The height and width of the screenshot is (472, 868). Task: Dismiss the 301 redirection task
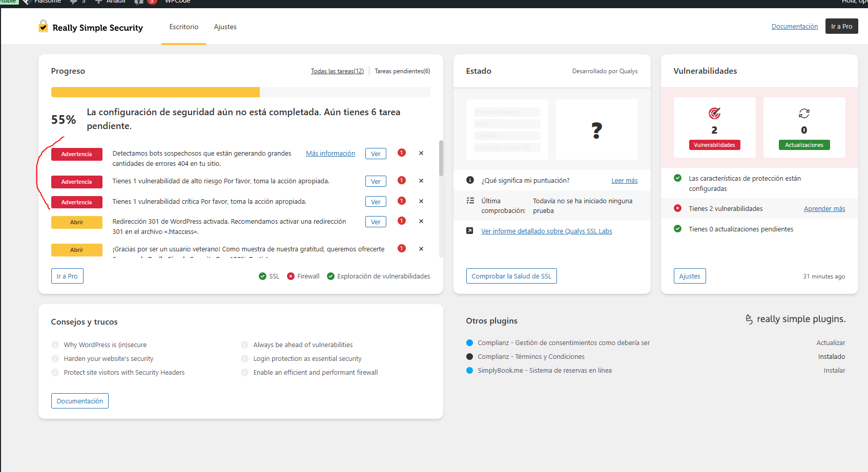click(x=421, y=221)
